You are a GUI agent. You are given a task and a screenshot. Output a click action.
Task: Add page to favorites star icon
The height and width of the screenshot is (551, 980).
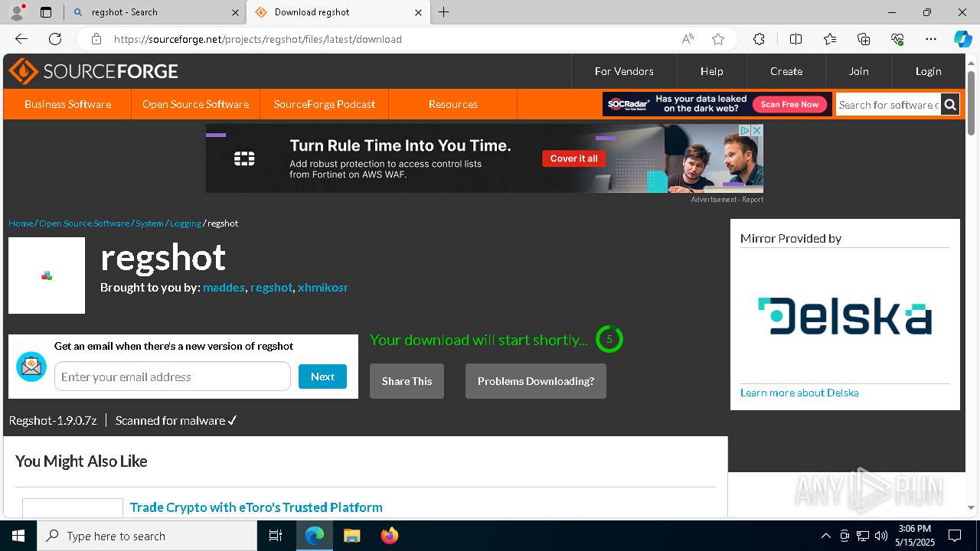717,39
